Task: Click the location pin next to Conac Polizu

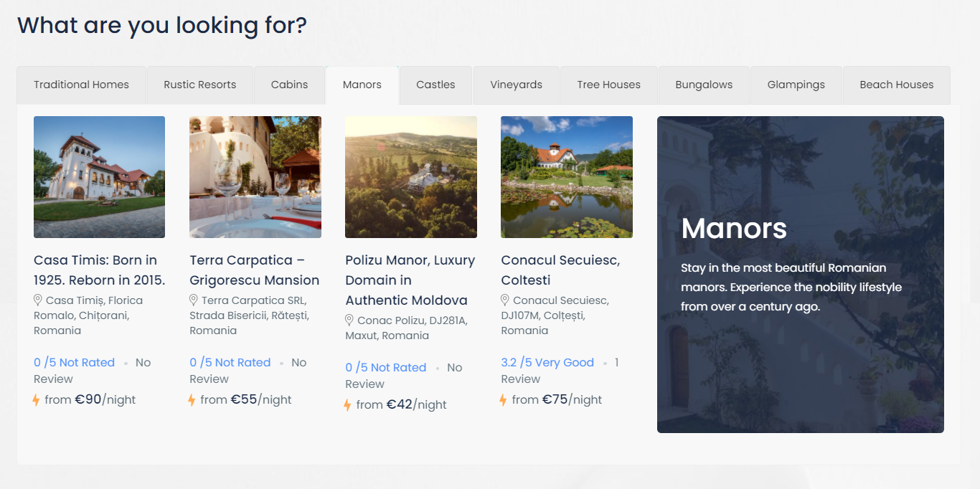Action: [349, 320]
